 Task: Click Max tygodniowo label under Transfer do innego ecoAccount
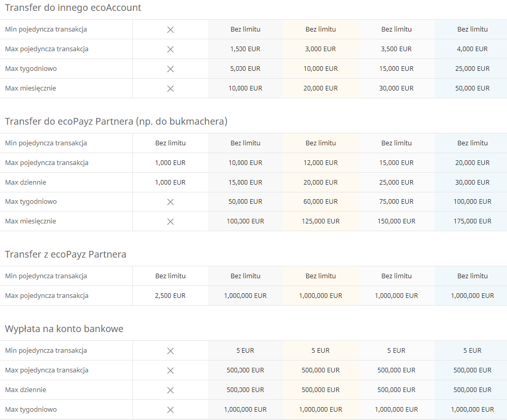tap(31, 69)
